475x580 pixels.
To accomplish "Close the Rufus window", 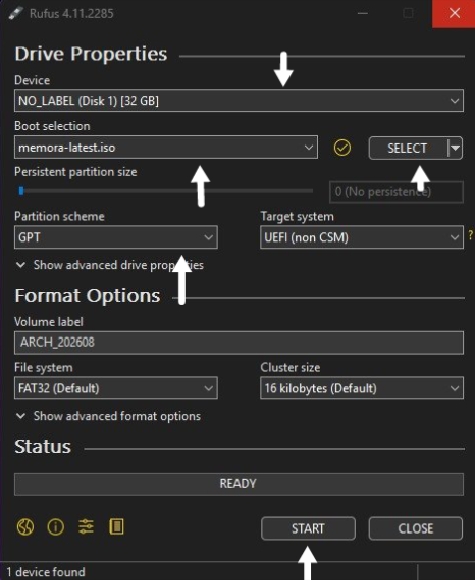I will tap(454, 13).
